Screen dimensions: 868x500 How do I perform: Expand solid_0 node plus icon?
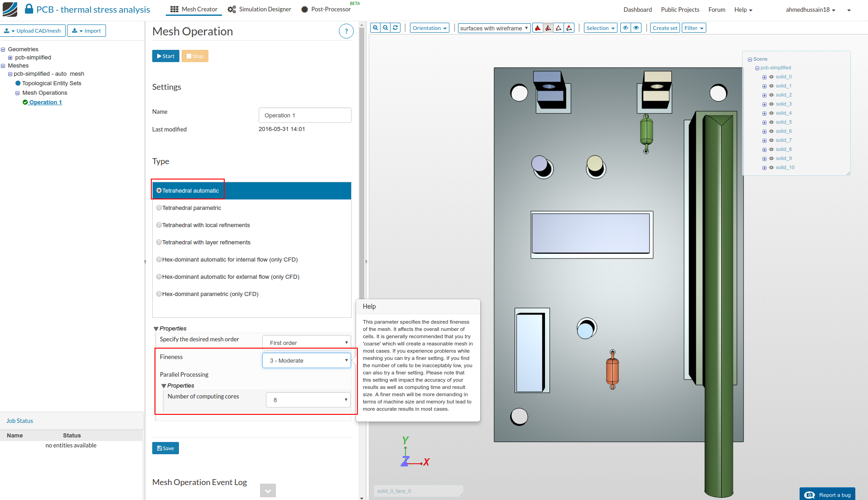pos(764,77)
